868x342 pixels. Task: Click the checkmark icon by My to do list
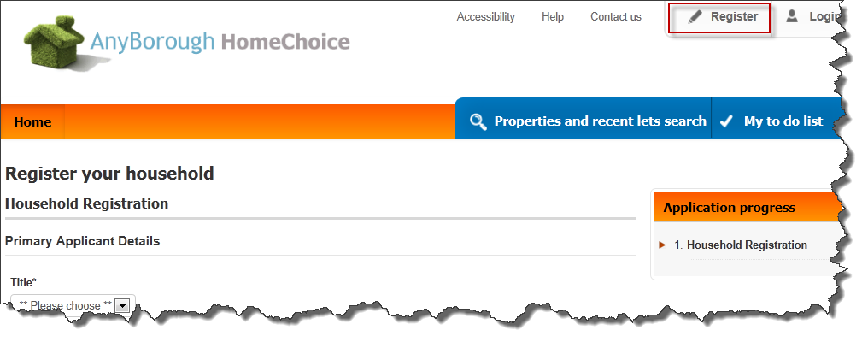point(726,121)
